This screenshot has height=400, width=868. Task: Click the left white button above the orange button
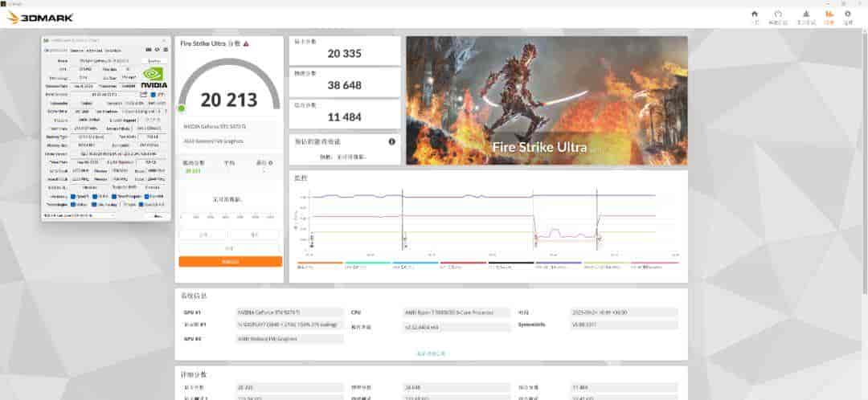coord(203,235)
